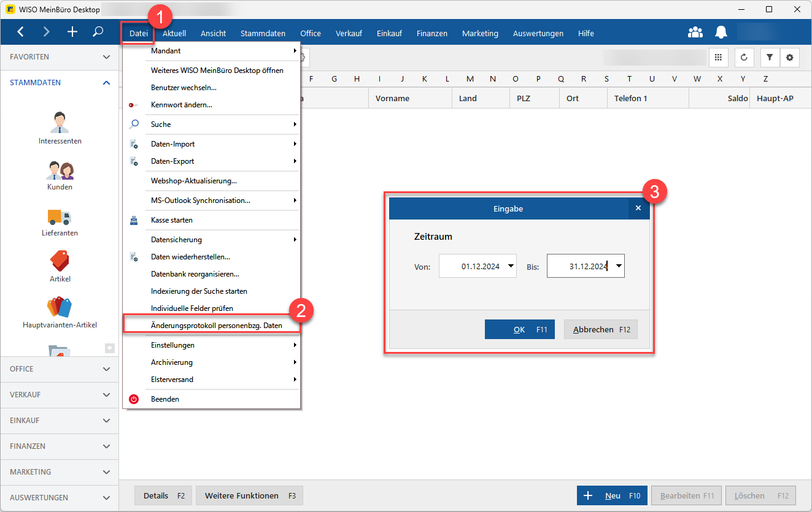Screen dimensions: 812x512
Task: Confirm the Eingabe dialog with OK
Action: click(x=520, y=329)
